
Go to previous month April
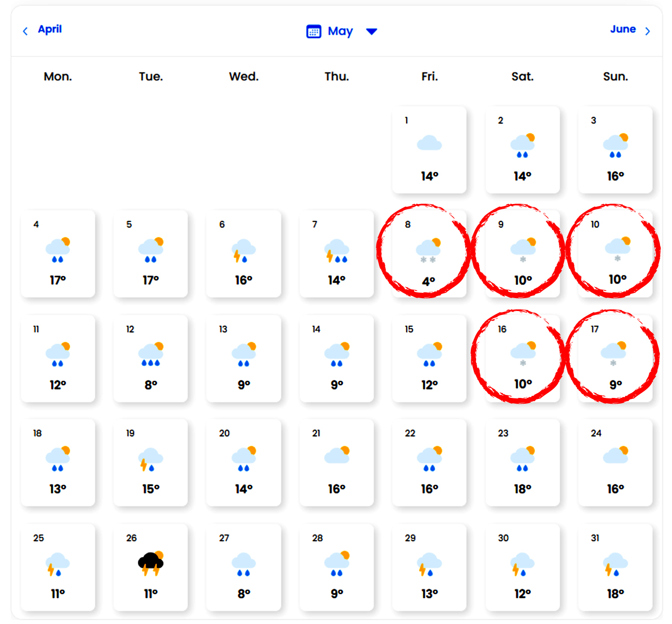click(50, 29)
